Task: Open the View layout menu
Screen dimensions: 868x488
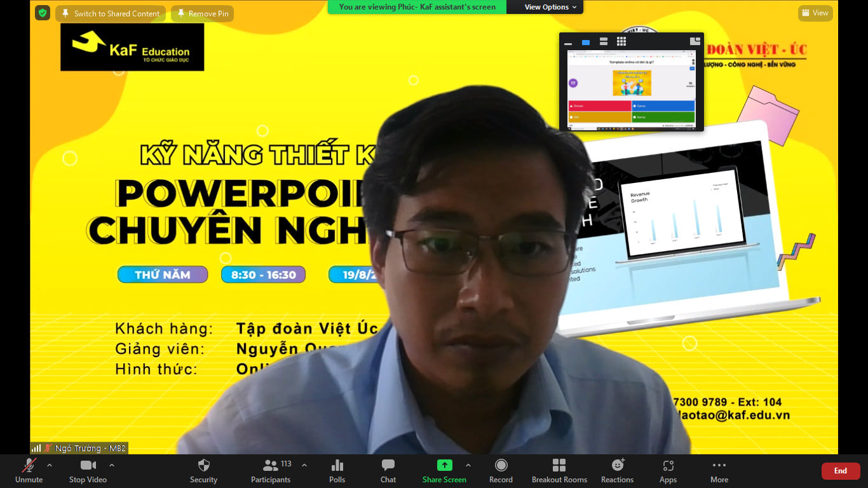Action: [815, 13]
